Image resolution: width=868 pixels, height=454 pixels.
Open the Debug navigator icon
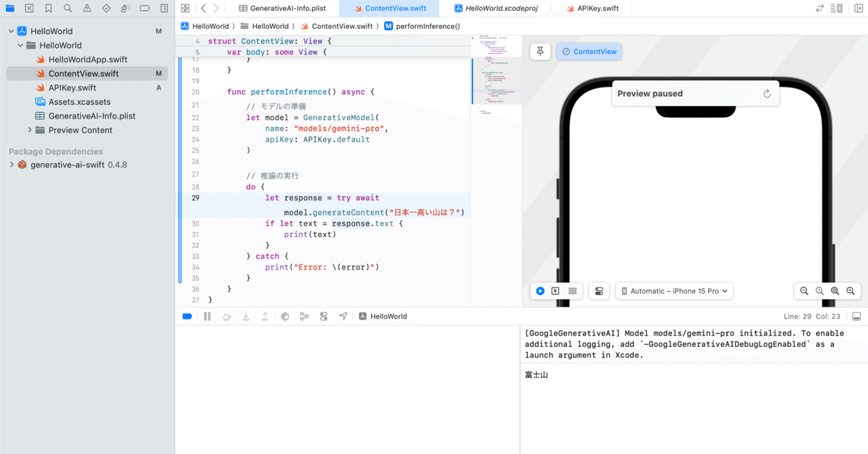coord(125,9)
